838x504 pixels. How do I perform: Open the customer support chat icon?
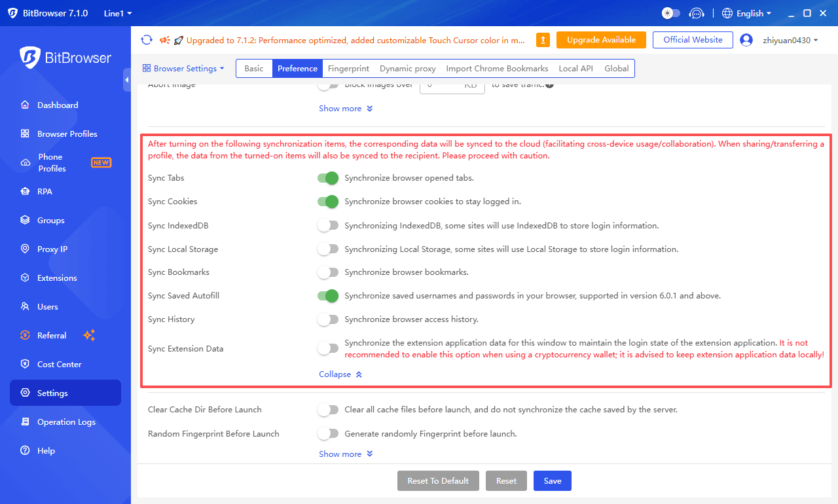[697, 12]
